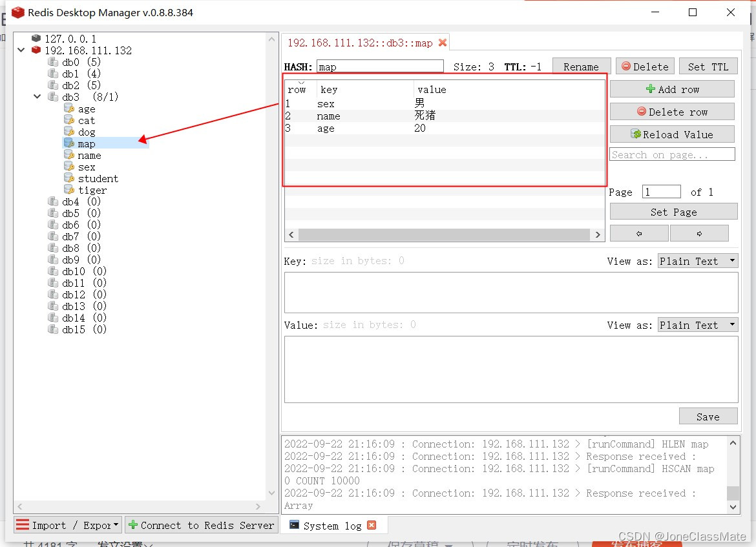Select the db12 (0) database

tap(84, 294)
